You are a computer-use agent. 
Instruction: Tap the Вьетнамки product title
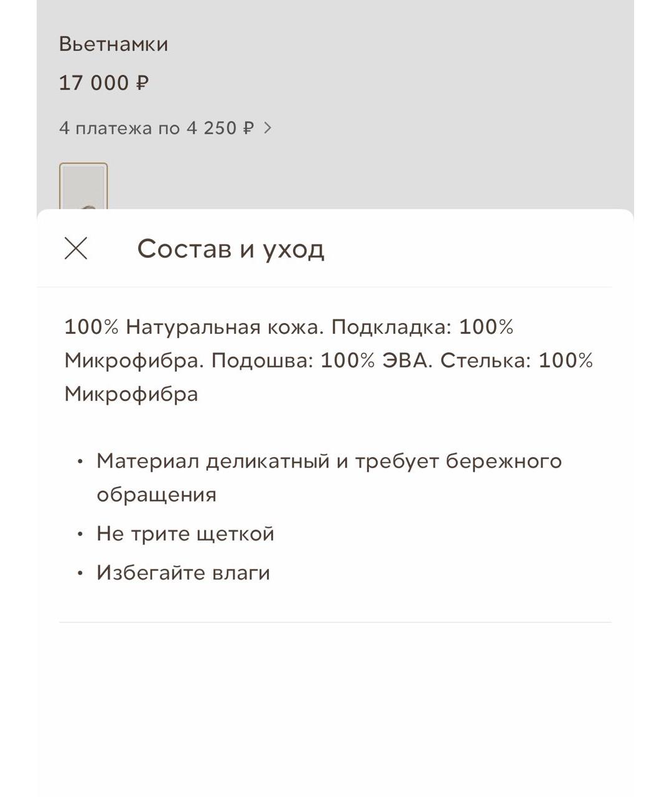113,44
